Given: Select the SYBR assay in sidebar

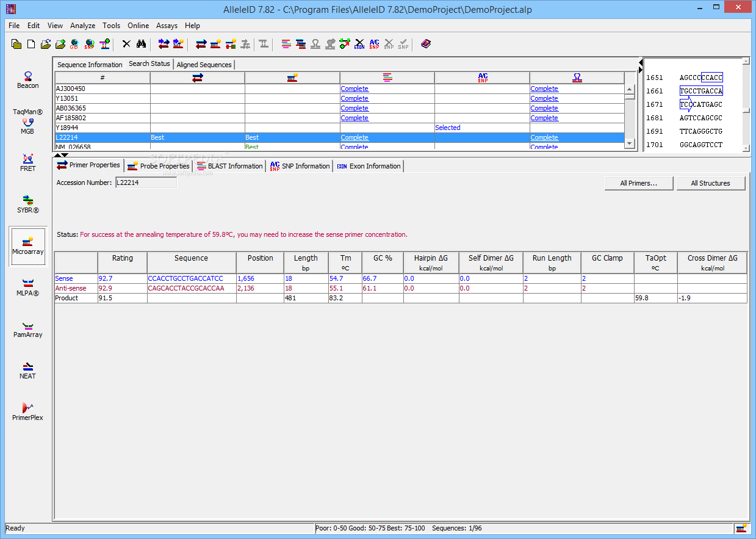Looking at the screenshot, I should tap(27, 204).
